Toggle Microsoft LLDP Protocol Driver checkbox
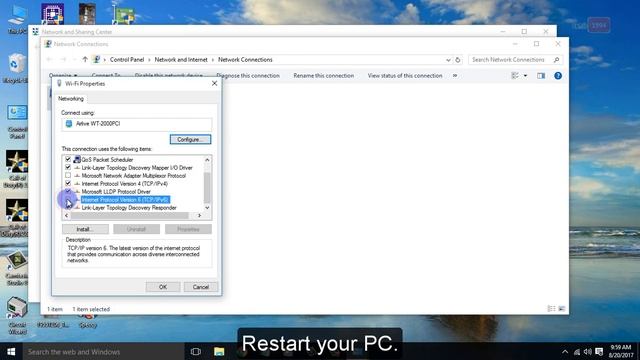This screenshot has height=360, width=640. coord(68,191)
